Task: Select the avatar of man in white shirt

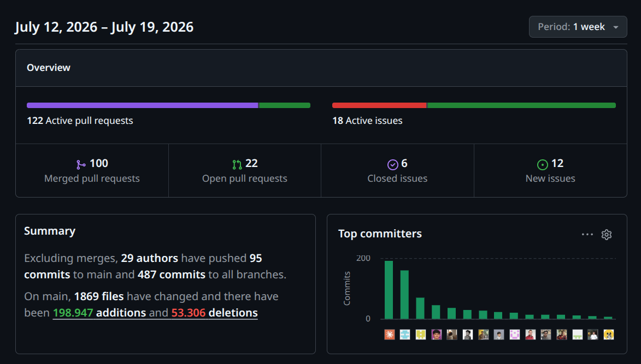Action: [x=593, y=335]
